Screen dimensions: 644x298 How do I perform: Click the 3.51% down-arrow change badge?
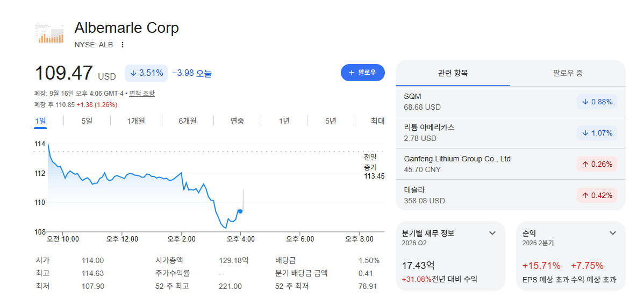(146, 73)
